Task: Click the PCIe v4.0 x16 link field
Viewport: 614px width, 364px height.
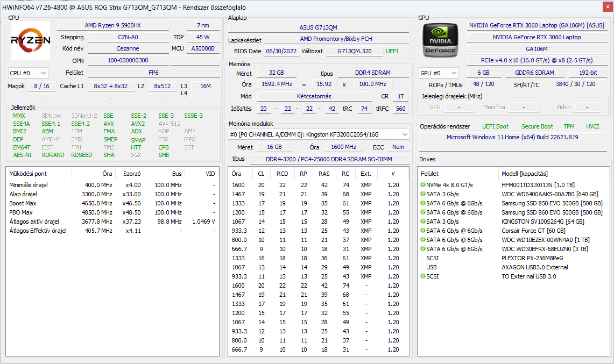Action: click(x=537, y=60)
